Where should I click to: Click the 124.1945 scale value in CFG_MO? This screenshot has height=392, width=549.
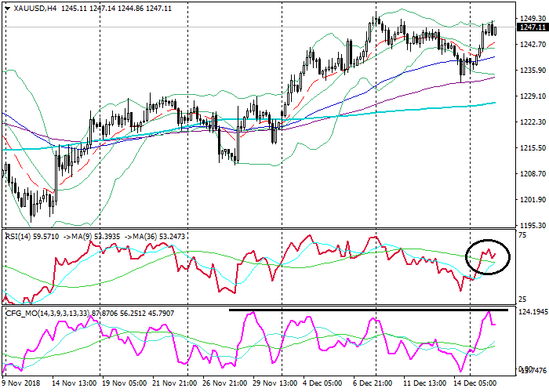tap(533, 313)
